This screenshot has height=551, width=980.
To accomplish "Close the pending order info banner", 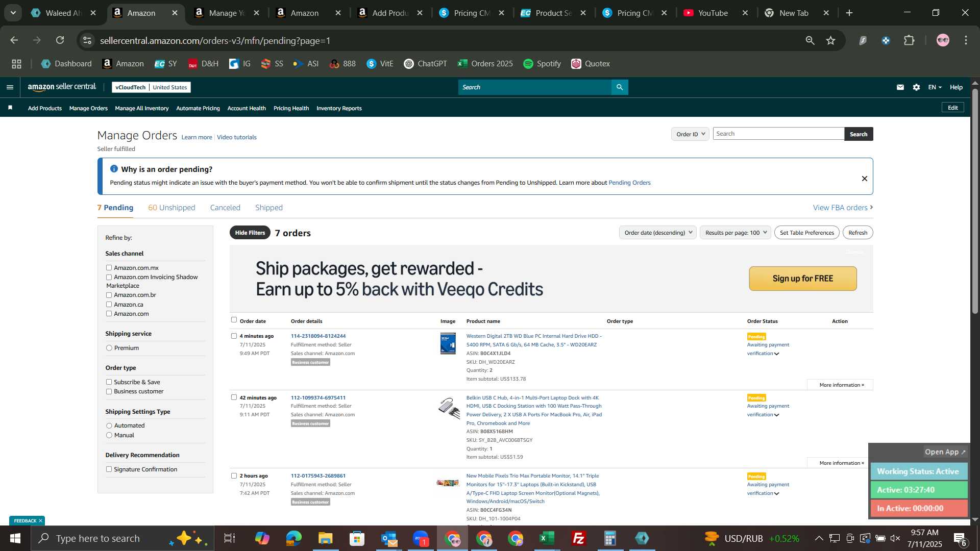I will click(x=865, y=179).
